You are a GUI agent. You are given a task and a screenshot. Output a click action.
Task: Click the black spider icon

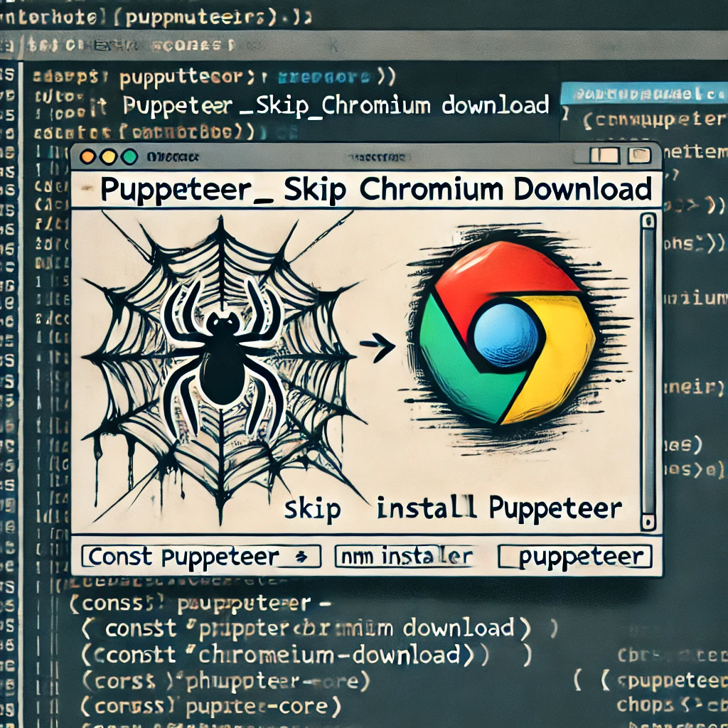222,357
